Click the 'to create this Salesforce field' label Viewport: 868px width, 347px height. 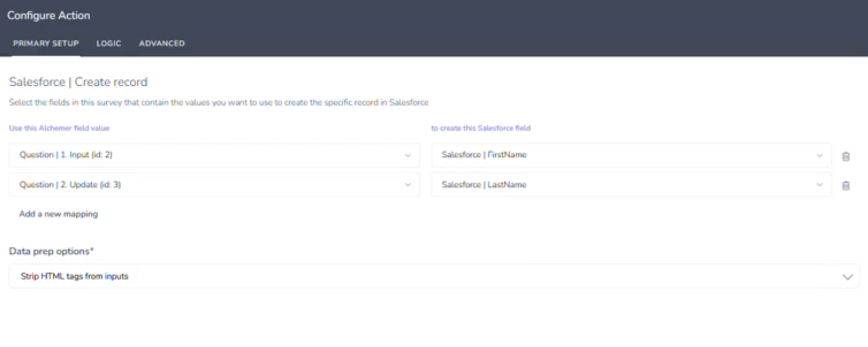481,128
